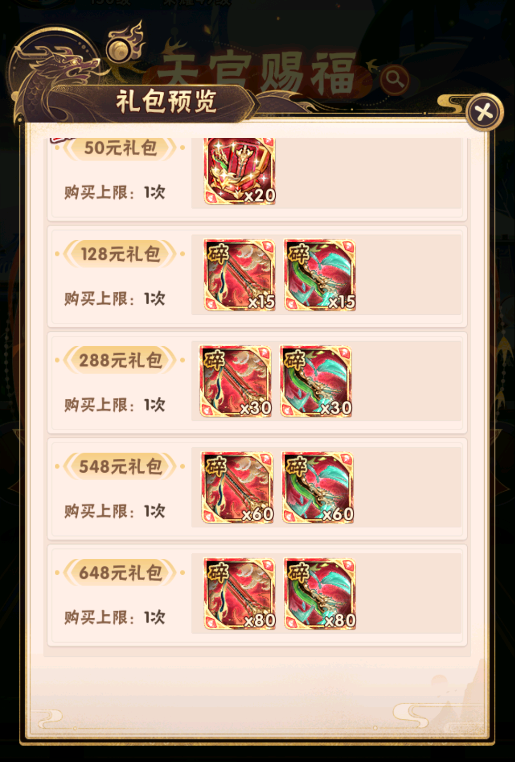Close the 礼包预览 popup window
This screenshot has height=762, width=515.
point(484,113)
